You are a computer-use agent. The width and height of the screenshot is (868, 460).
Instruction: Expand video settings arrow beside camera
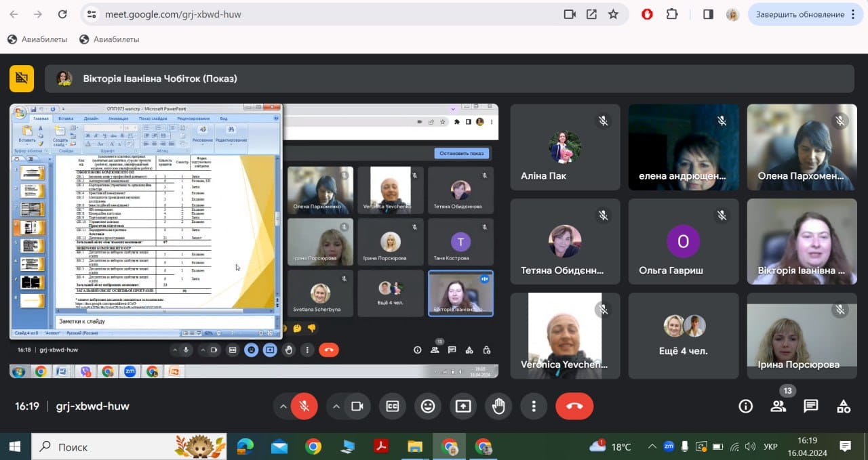(336, 406)
